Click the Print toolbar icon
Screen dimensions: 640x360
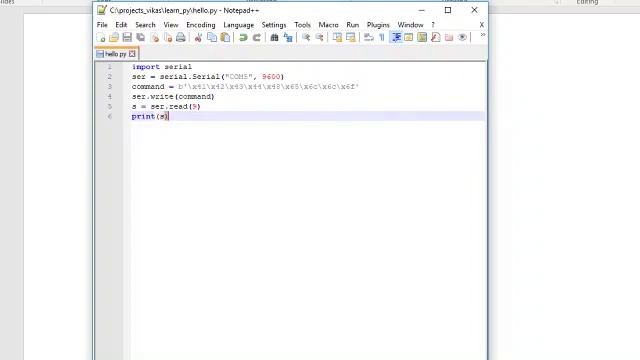(181, 38)
